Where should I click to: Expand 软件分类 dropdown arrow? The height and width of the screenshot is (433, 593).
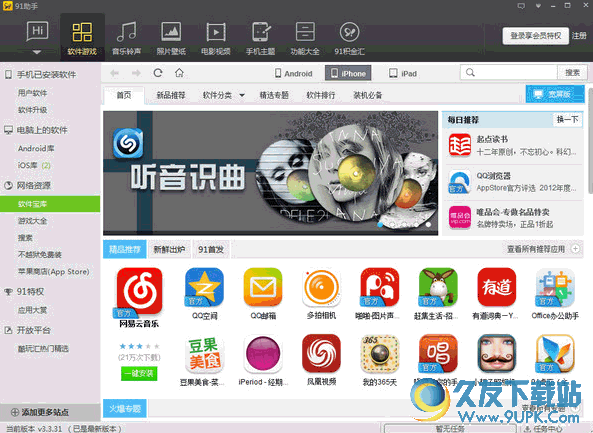(x=242, y=95)
